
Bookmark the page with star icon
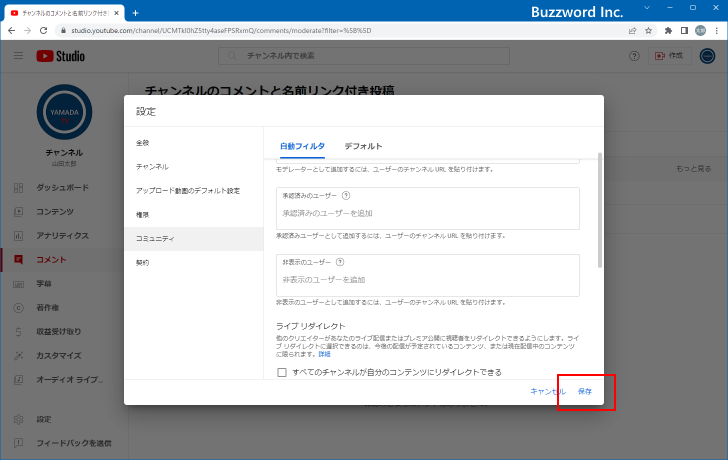click(x=649, y=31)
